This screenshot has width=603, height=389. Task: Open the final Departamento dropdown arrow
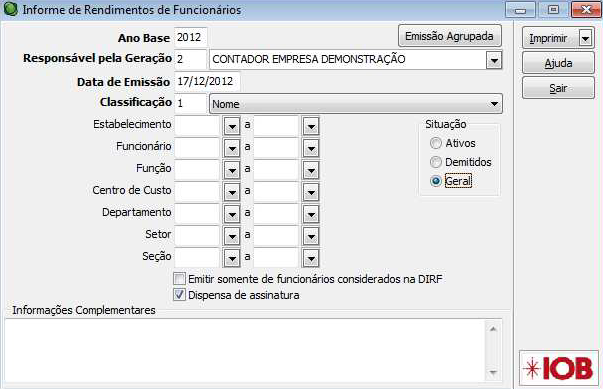pyautogui.click(x=311, y=214)
